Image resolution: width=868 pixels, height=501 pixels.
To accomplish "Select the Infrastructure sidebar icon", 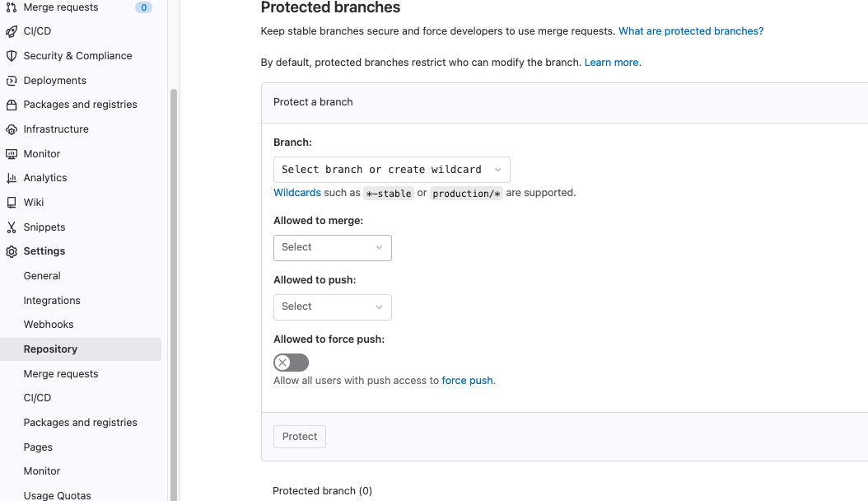I will click(x=14, y=129).
